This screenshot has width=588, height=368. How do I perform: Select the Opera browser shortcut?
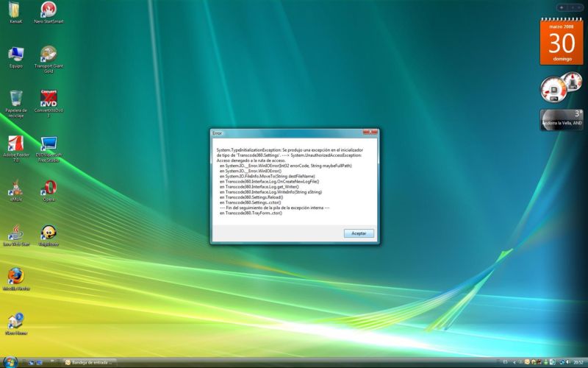click(x=49, y=191)
